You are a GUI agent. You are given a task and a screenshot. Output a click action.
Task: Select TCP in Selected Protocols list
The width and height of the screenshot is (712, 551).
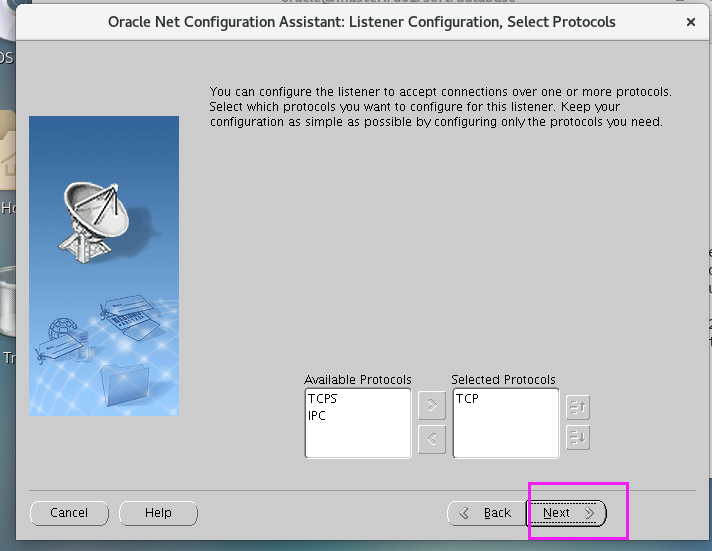[x=467, y=398]
